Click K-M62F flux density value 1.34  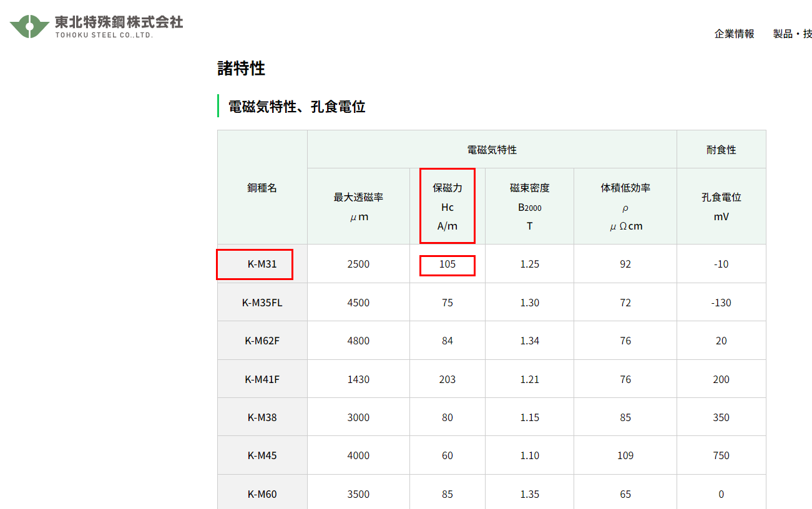pos(529,341)
